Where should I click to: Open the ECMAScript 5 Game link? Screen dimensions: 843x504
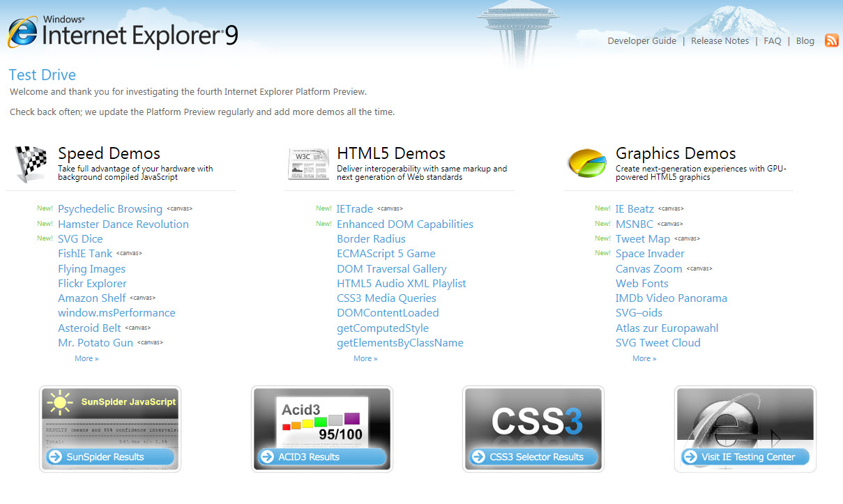click(x=386, y=254)
